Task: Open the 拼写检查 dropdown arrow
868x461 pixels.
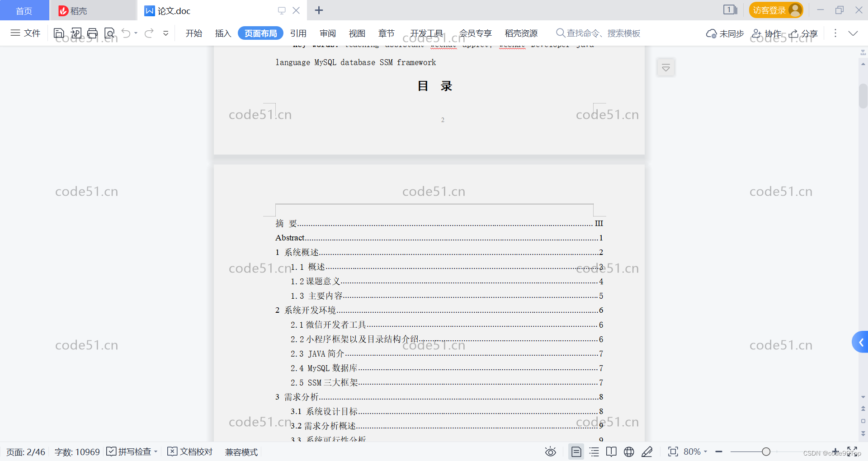Action: click(156, 452)
